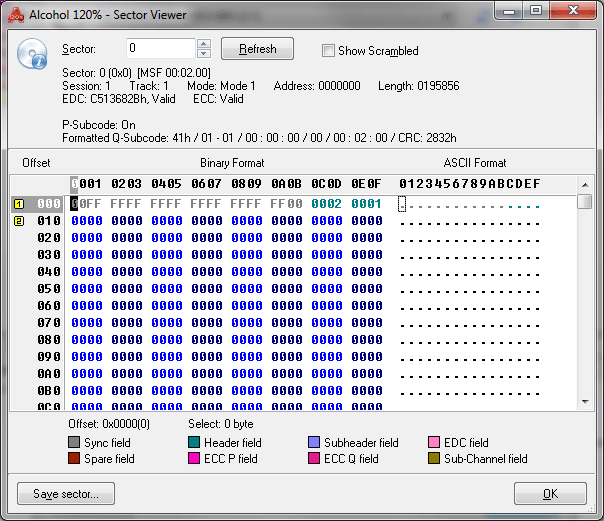604x521 pixels.
Task: Click the Subheader field swatch
Action: [x=314, y=442]
